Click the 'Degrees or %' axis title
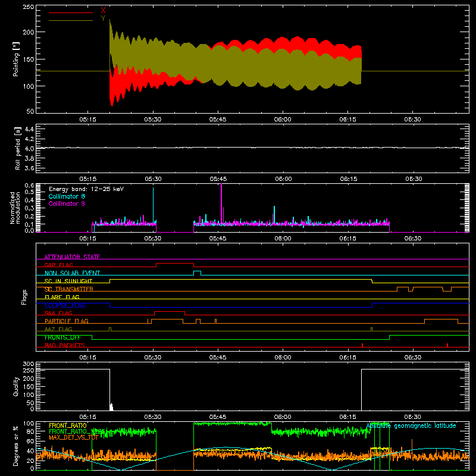 [x=16, y=446]
